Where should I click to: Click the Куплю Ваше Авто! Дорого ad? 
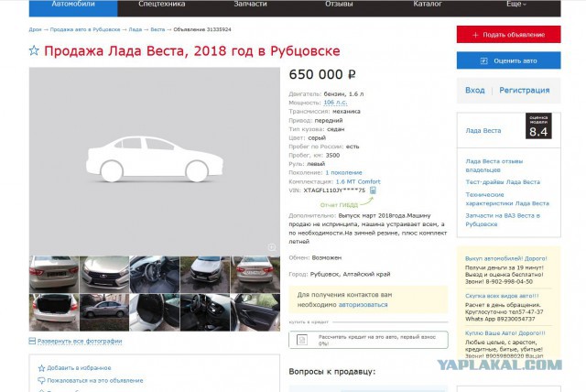click(505, 333)
